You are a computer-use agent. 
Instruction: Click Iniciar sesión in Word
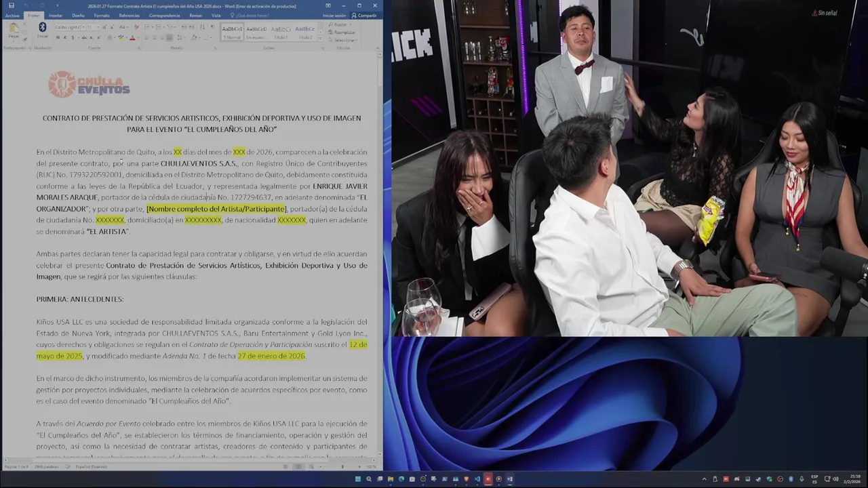(334, 16)
